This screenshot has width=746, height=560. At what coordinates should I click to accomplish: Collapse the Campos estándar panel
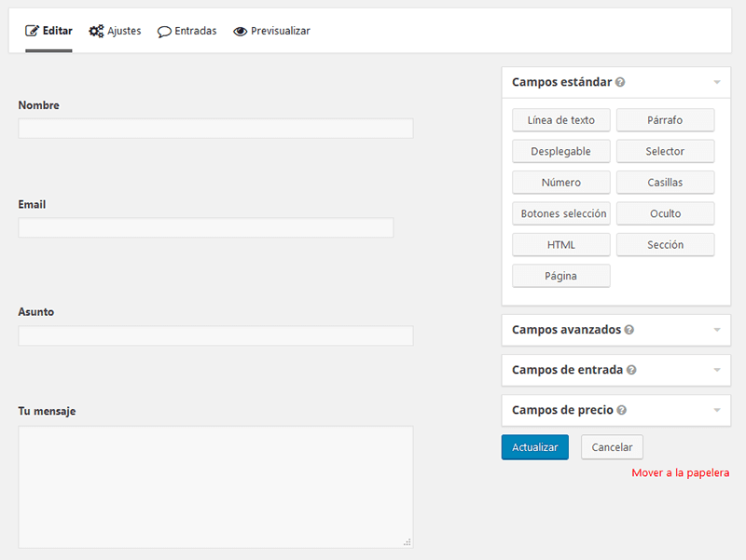pyautogui.click(x=716, y=82)
